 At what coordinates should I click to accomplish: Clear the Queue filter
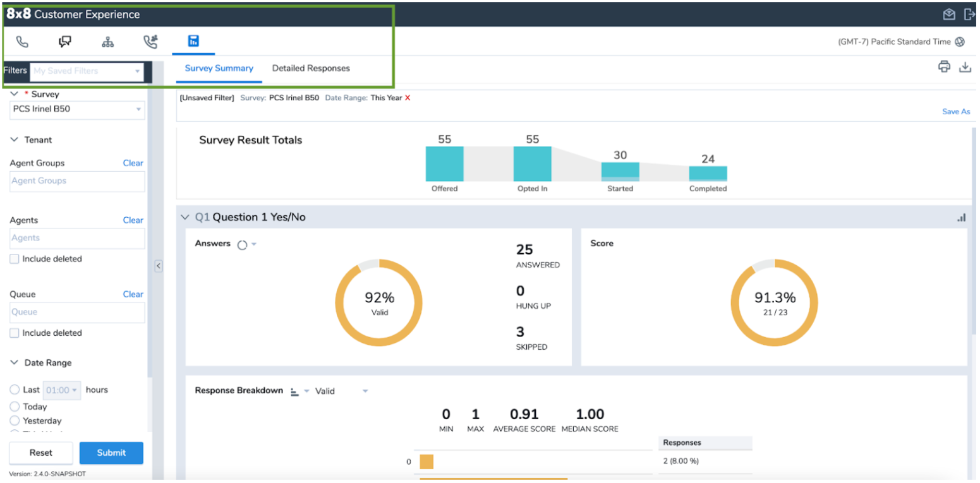pos(133,294)
